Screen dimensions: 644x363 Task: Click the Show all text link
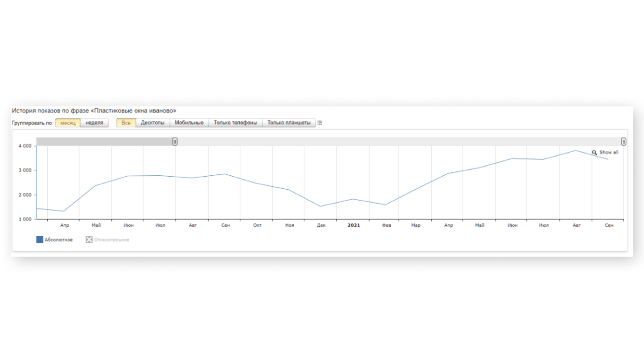[609, 153]
